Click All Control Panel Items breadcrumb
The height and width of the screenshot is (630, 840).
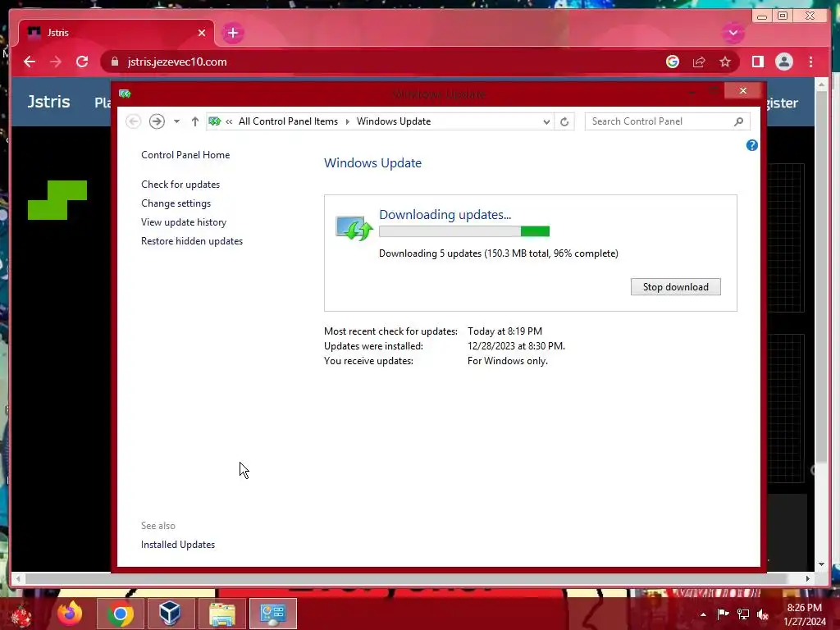pos(288,121)
